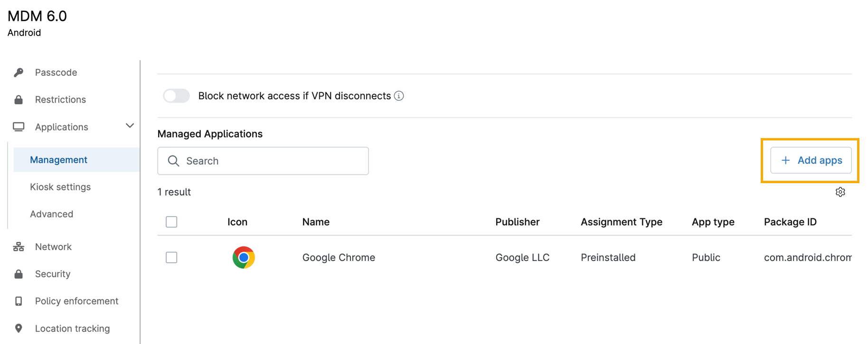Click the VPN disconnect info icon

(399, 96)
